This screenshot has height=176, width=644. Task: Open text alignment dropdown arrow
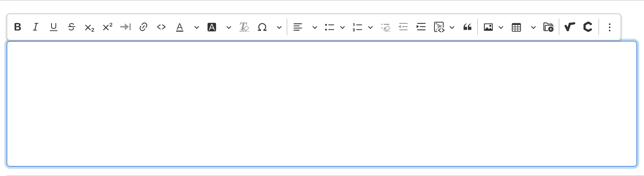(x=315, y=27)
